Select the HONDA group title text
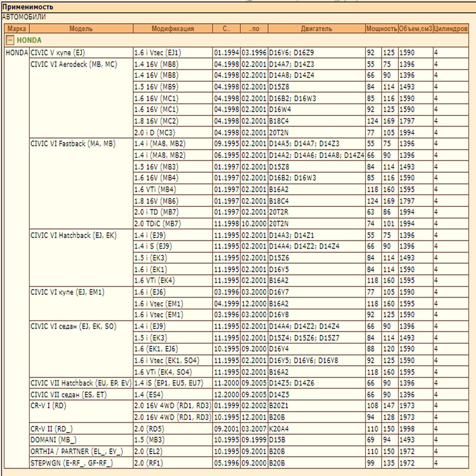The width and height of the screenshot is (476, 476). [29, 40]
